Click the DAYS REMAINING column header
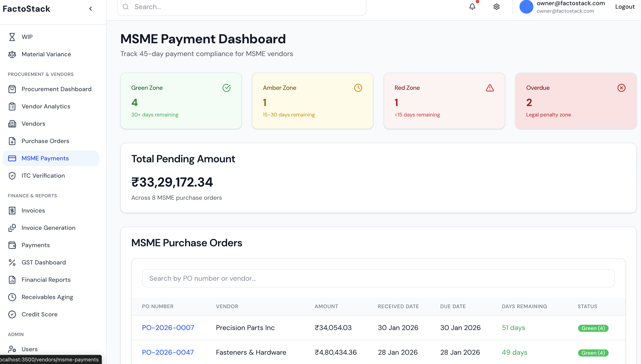Screen dimensions: 641x364 524,306
